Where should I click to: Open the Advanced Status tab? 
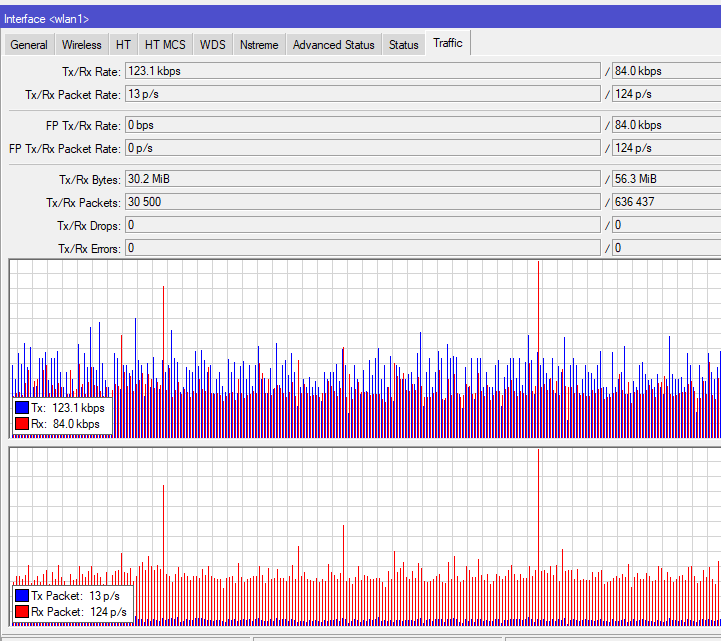[333, 45]
